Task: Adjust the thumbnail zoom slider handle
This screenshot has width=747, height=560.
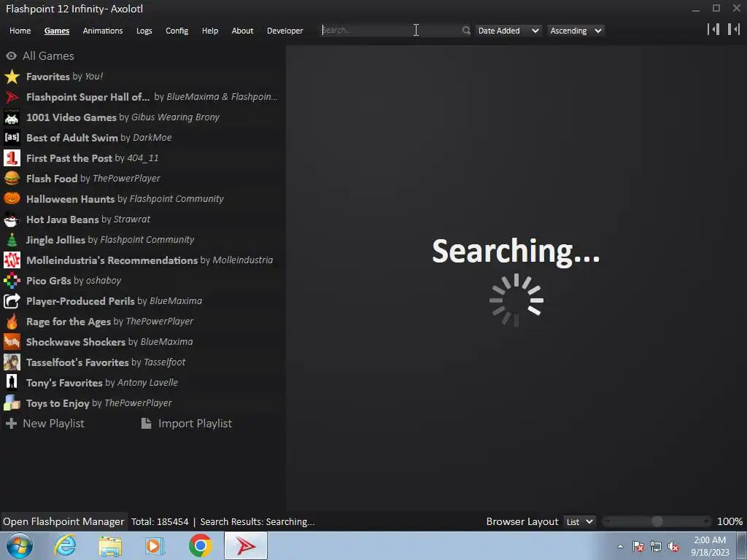Action: 657,522
